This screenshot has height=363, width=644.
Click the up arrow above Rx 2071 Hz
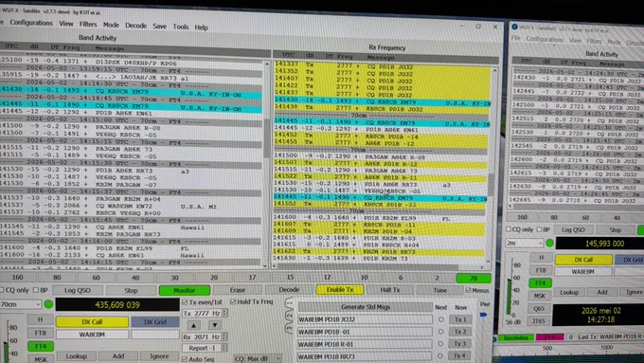193,325
